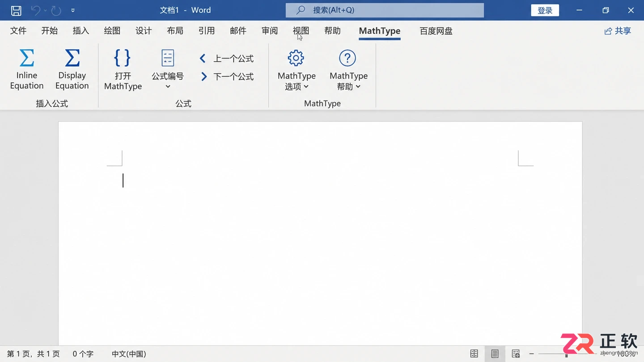Select Print Layout view in status bar
This screenshot has height=362, width=644.
coord(495,354)
